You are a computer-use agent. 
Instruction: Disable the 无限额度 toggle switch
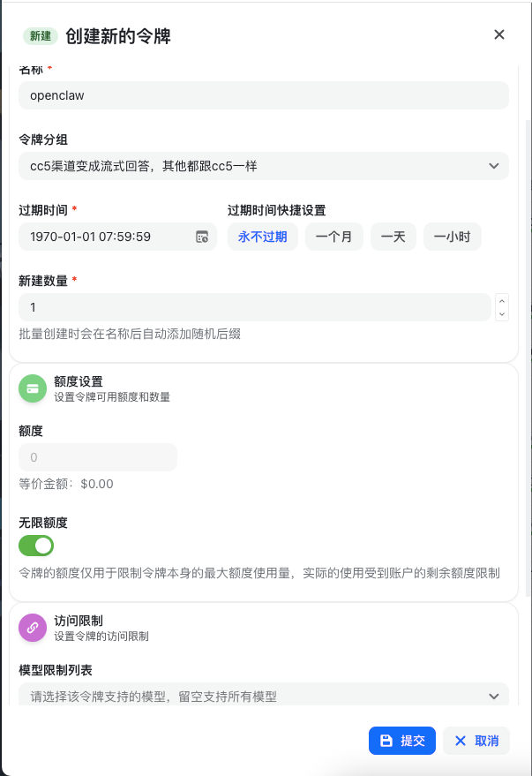35,546
